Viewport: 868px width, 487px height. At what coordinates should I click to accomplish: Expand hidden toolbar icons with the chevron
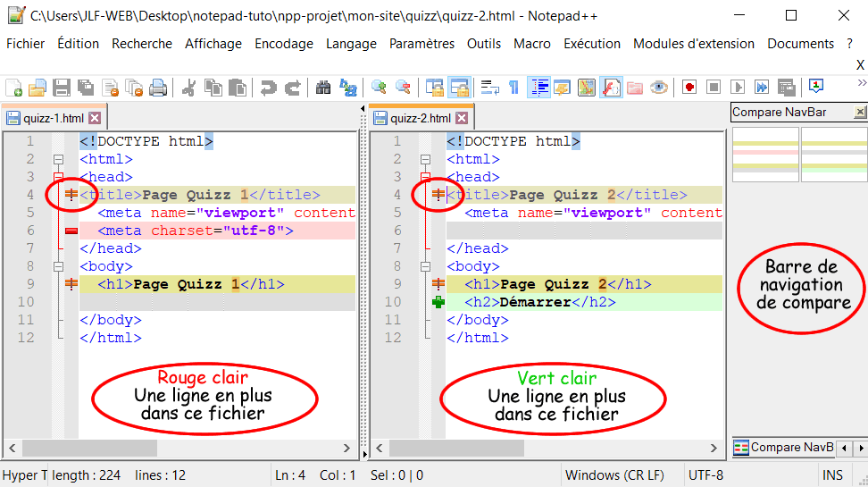pyautogui.click(x=862, y=83)
